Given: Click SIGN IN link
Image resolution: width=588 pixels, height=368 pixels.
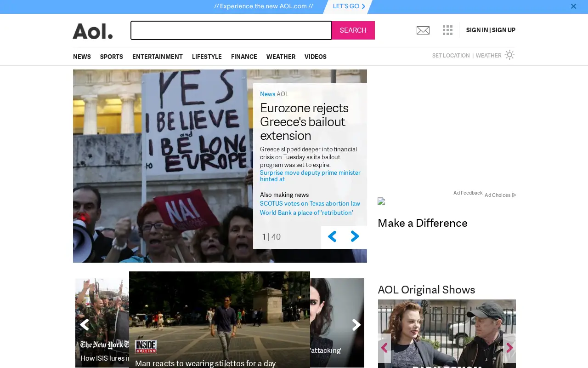Looking at the screenshot, I should point(477,30).
